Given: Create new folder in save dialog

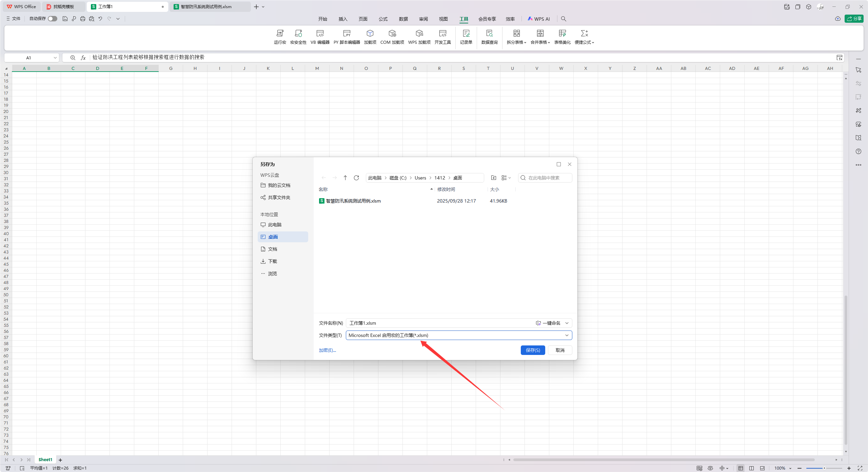Looking at the screenshot, I should pos(494,178).
